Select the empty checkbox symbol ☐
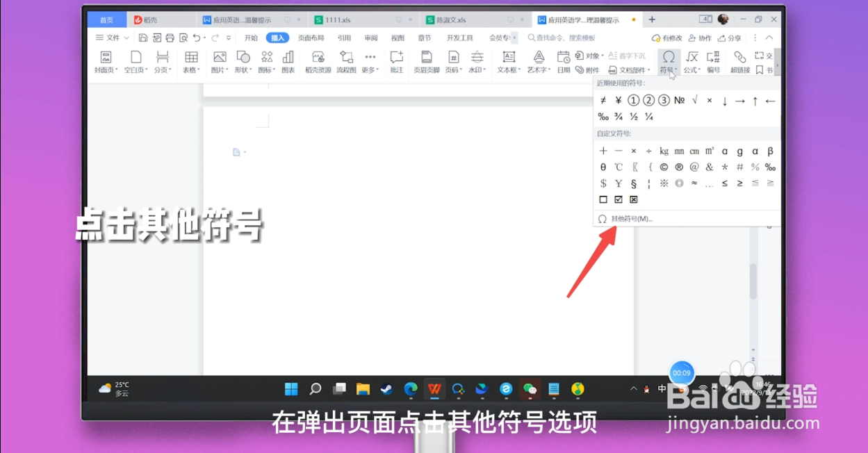Image resolution: width=868 pixels, height=453 pixels. (603, 199)
